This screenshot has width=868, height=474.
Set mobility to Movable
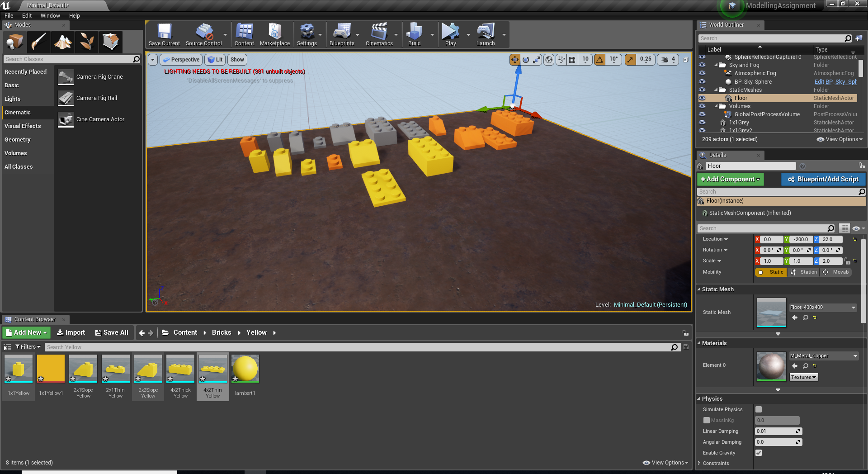(836, 272)
